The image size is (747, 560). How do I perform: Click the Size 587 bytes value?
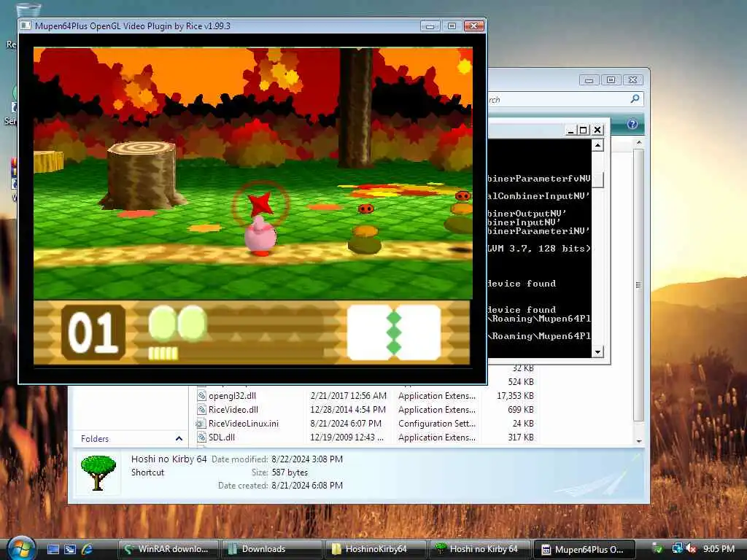click(290, 472)
